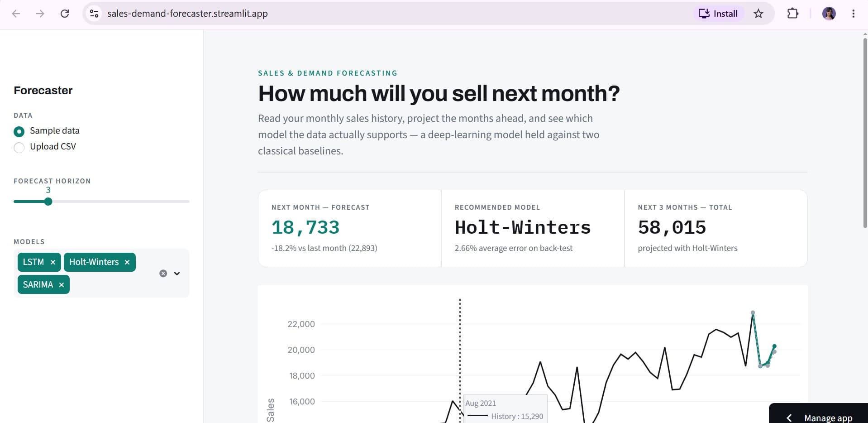Image resolution: width=868 pixels, height=423 pixels.
Task: Open the browser extensions menu
Action: (x=793, y=14)
